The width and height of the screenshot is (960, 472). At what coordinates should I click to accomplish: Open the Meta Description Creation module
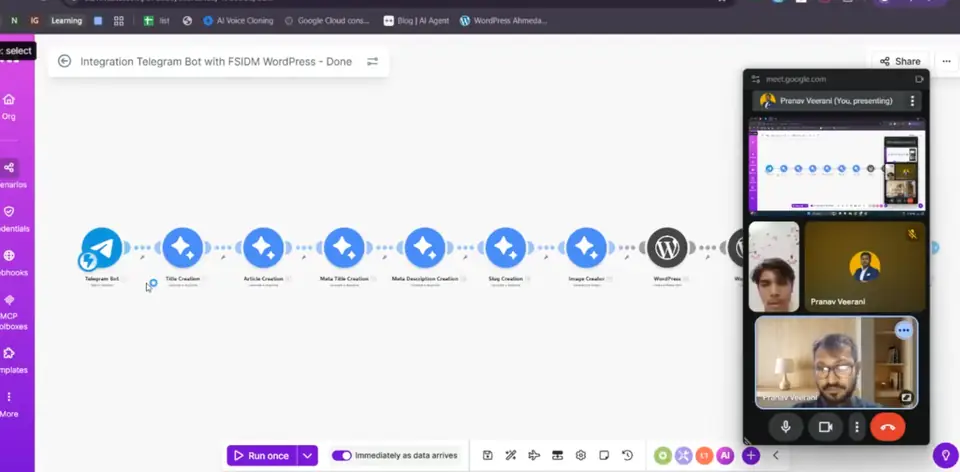(425, 247)
